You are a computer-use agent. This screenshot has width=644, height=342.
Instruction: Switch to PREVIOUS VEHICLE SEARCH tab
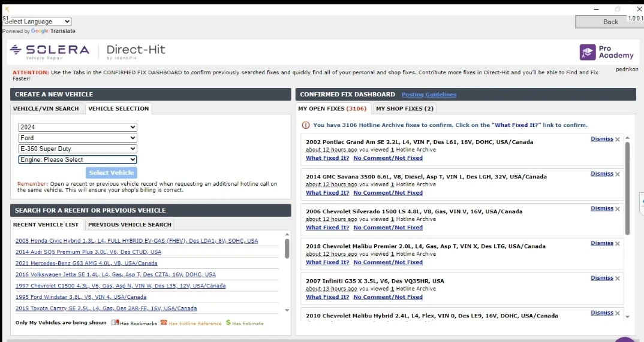(x=130, y=225)
